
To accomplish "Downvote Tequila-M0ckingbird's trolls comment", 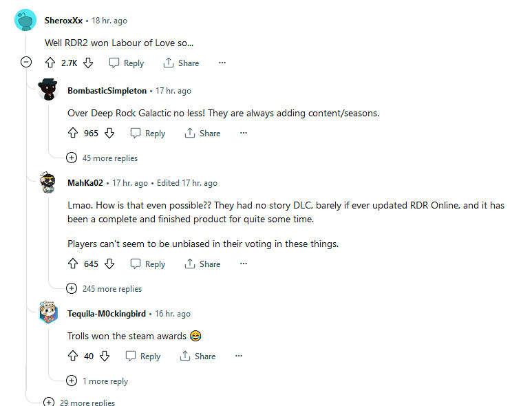I will click(105, 356).
